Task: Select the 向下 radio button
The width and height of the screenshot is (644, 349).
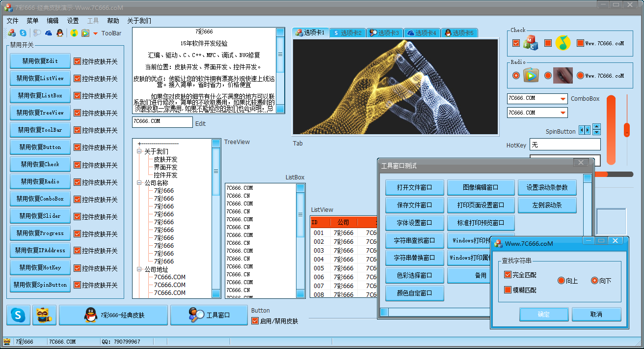Action: (x=595, y=281)
